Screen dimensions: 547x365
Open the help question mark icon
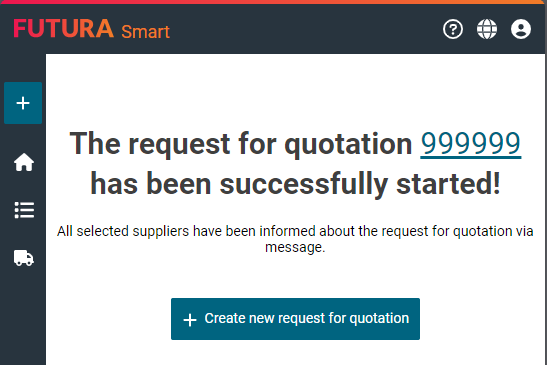pos(453,29)
